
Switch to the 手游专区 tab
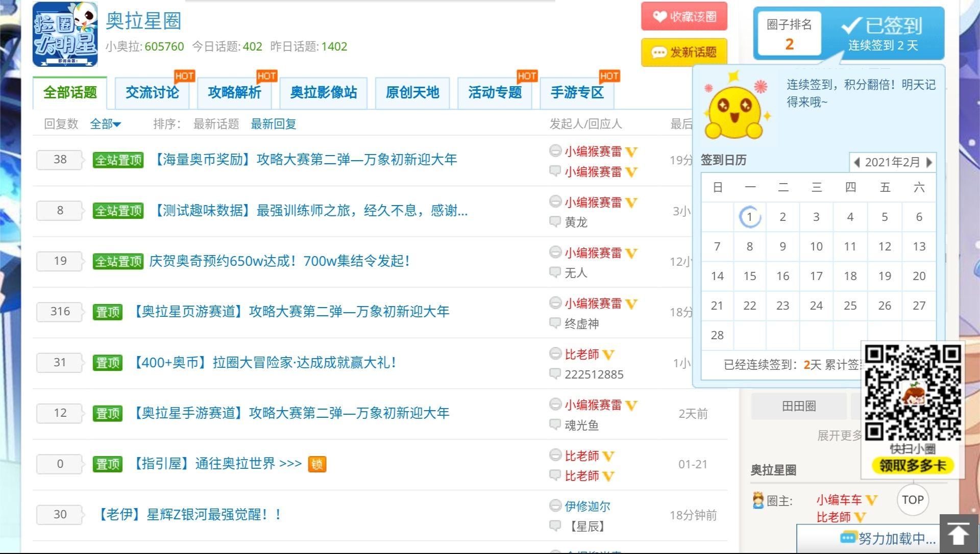tap(577, 93)
